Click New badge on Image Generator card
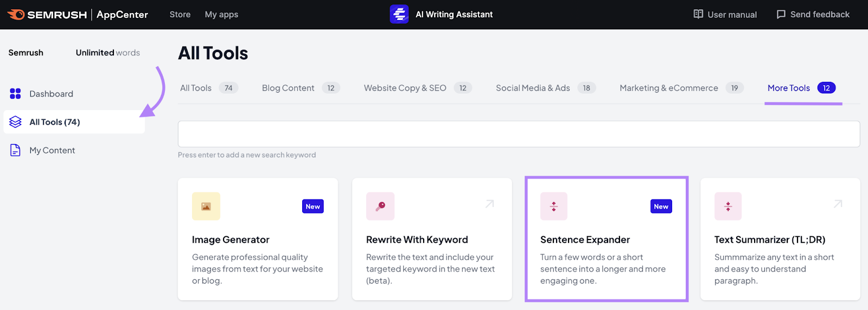This screenshot has width=868, height=310. coord(313,206)
